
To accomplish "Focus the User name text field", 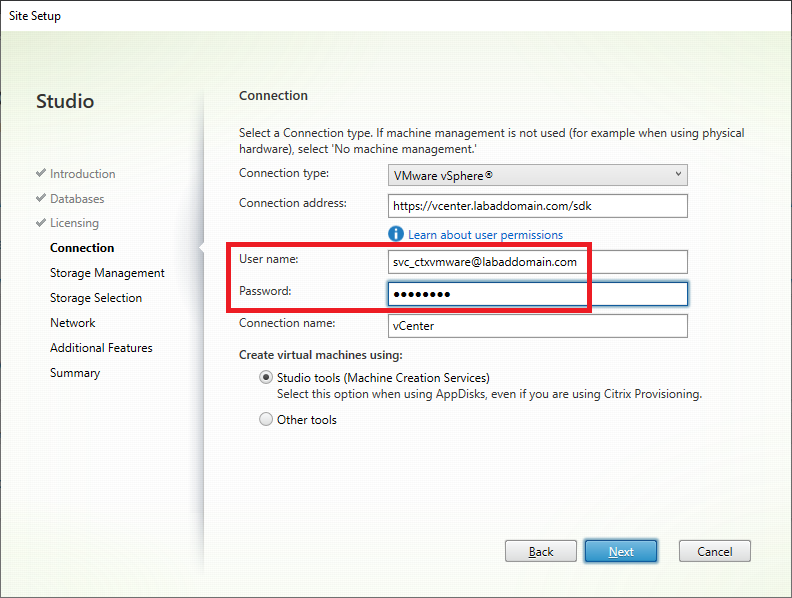I will pos(537,262).
